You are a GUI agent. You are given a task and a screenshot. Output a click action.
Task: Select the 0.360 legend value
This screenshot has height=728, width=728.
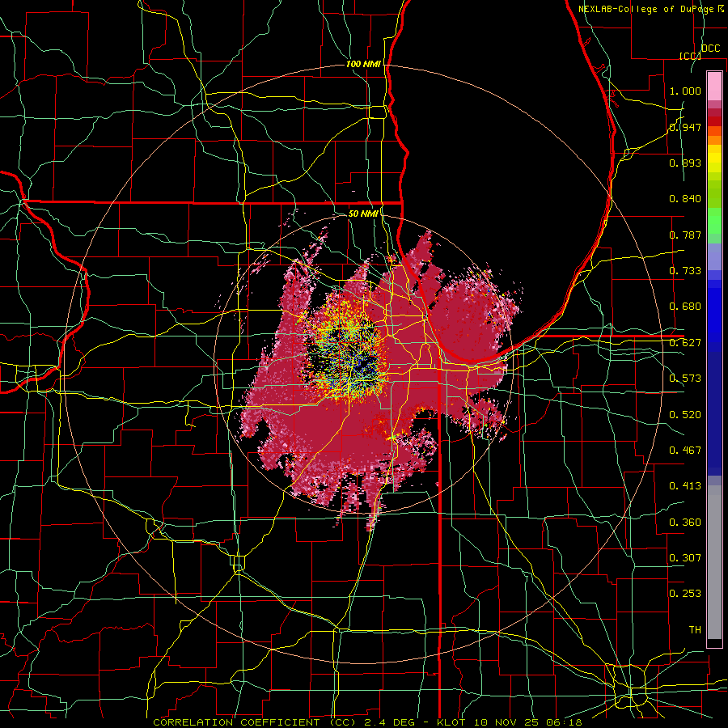coord(685,523)
